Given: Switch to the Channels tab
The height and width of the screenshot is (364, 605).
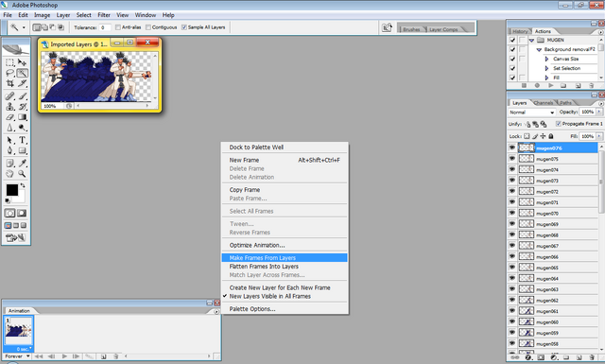Looking at the screenshot, I should [544, 103].
